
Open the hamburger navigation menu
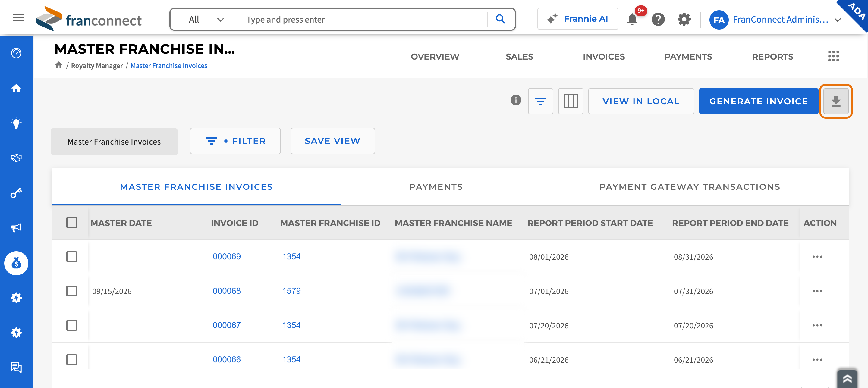coord(18,18)
